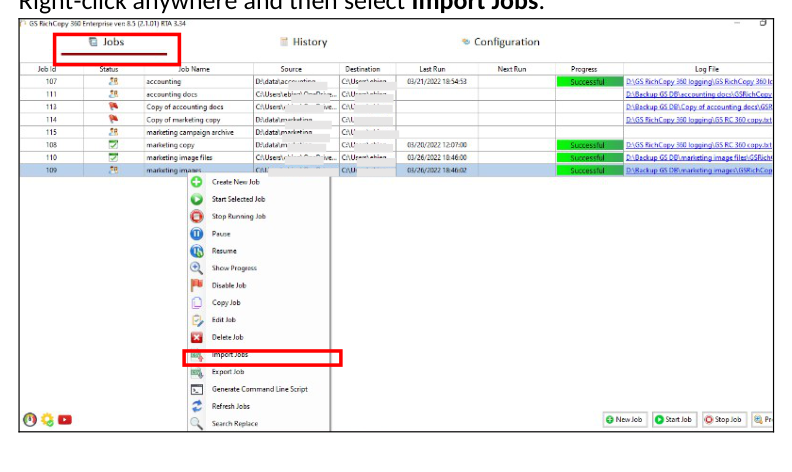Viewport: 792px width, 472px height.
Task: Click the round gauge icon at bottom left
Action: pyautogui.click(x=30, y=419)
